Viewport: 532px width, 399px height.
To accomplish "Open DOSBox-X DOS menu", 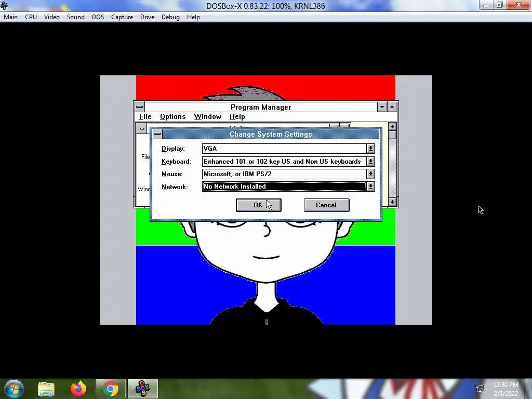I will (98, 17).
